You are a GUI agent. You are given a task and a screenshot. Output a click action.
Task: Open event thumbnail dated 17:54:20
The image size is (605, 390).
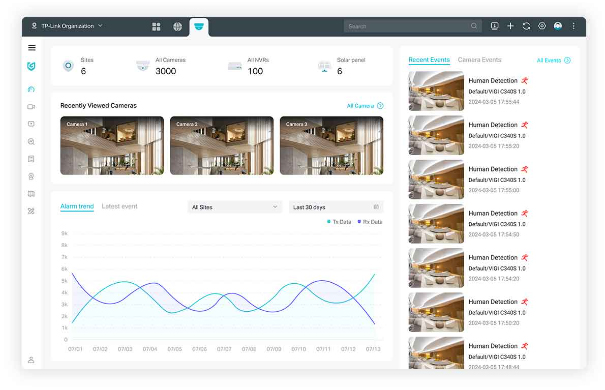point(436,268)
